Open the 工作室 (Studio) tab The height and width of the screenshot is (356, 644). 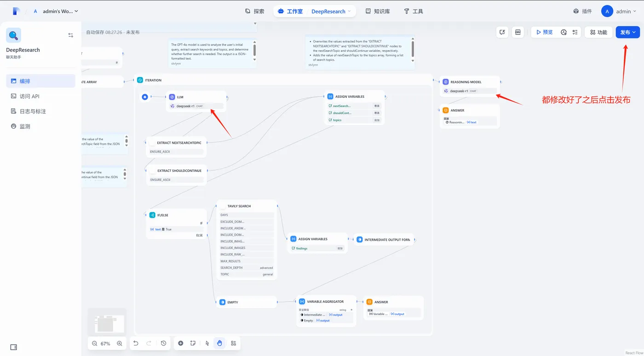pos(290,11)
